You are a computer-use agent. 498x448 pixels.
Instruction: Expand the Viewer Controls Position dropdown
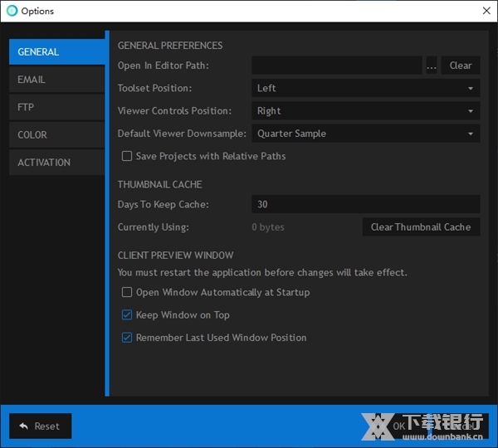point(365,111)
